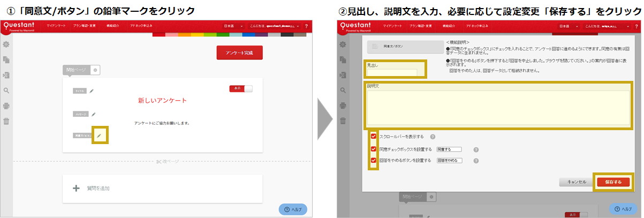This screenshot has height=218, width=644.
Task: Click キャンセル button in dialog
Action: click(x=576, y=182)
